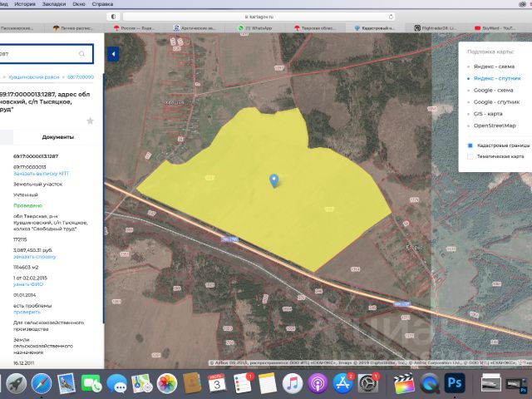Open the Документы tab
The width and height of the screenshot is (532, 399).
pyautogui.click(x=57, y=136)
